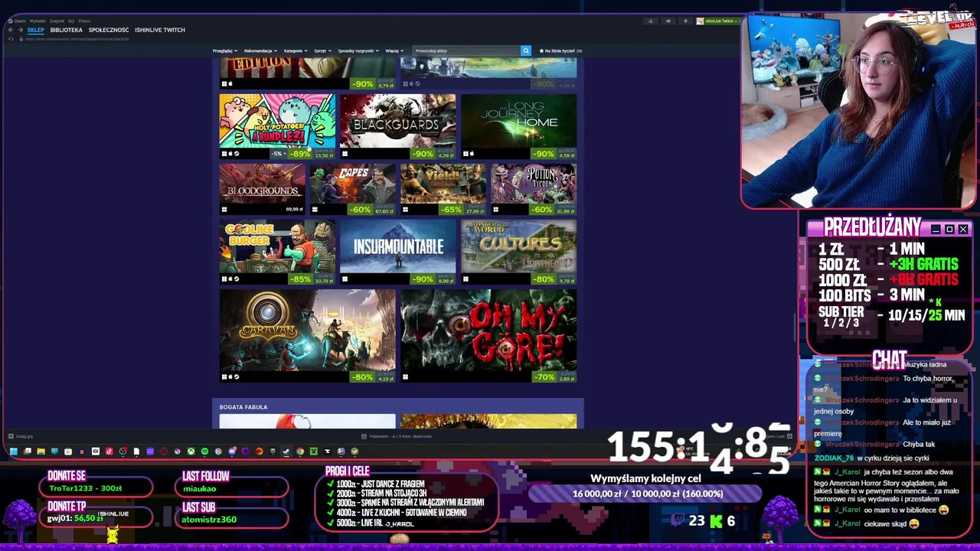980x551 pixels.
Task: Open the red Opera GX taskbar icon
Action: (164, 452)
